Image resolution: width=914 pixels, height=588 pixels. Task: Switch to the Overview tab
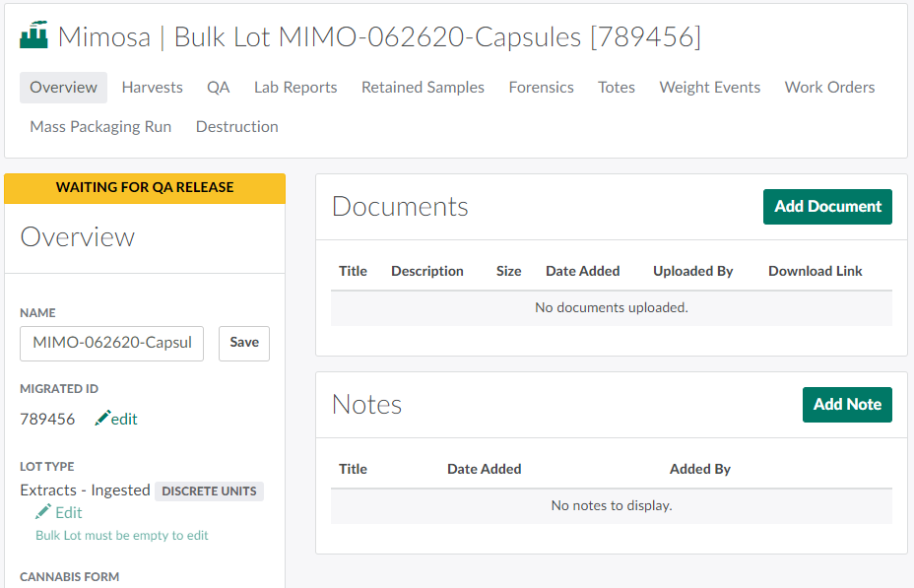pyautogui.click(x=63, y=88)
